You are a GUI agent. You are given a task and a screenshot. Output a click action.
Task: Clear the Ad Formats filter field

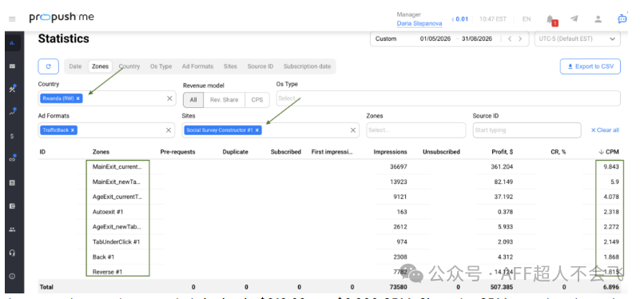[169, 130]
